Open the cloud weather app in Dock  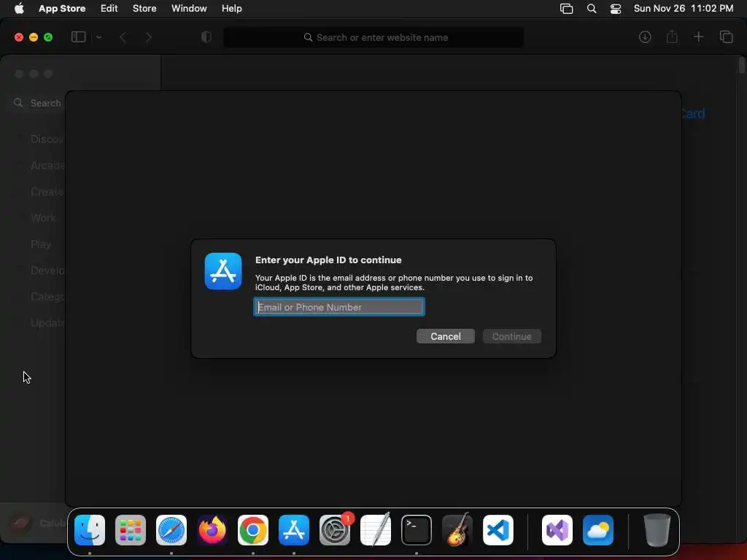pos(598,529)
